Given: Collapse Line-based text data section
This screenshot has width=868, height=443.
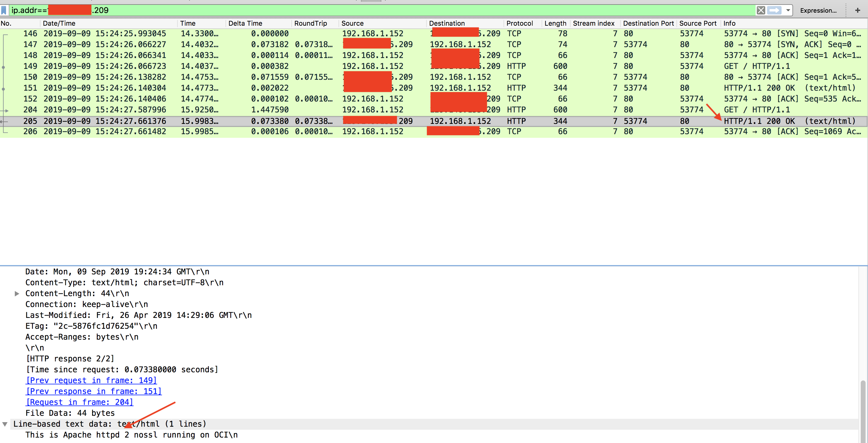Looking at the screenshot, I should click(5, 424).
